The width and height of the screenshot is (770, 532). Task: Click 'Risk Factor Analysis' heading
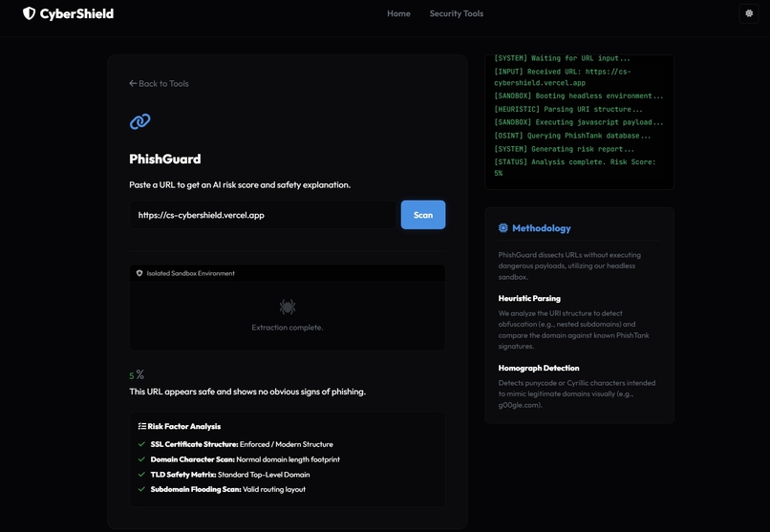(184, 427)
